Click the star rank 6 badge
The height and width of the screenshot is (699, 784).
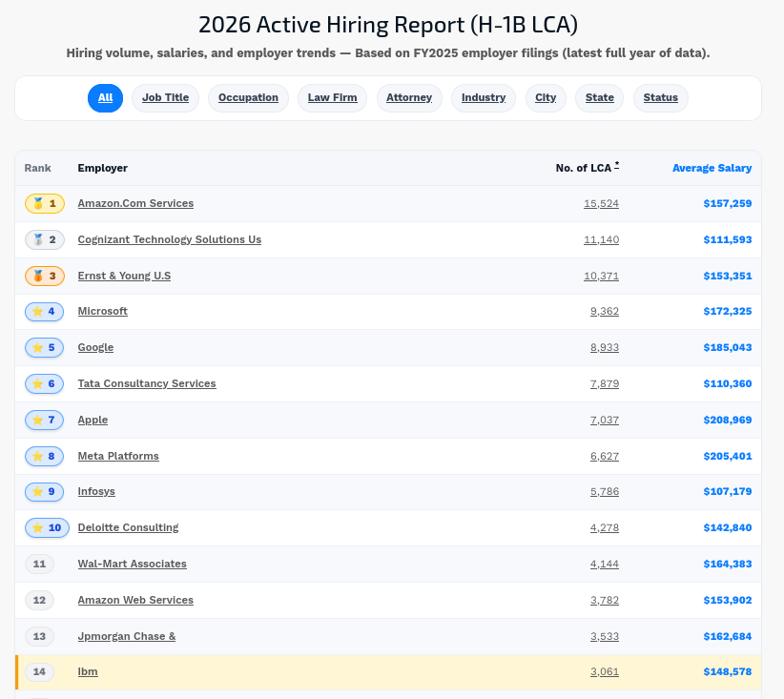click(44, 384)
